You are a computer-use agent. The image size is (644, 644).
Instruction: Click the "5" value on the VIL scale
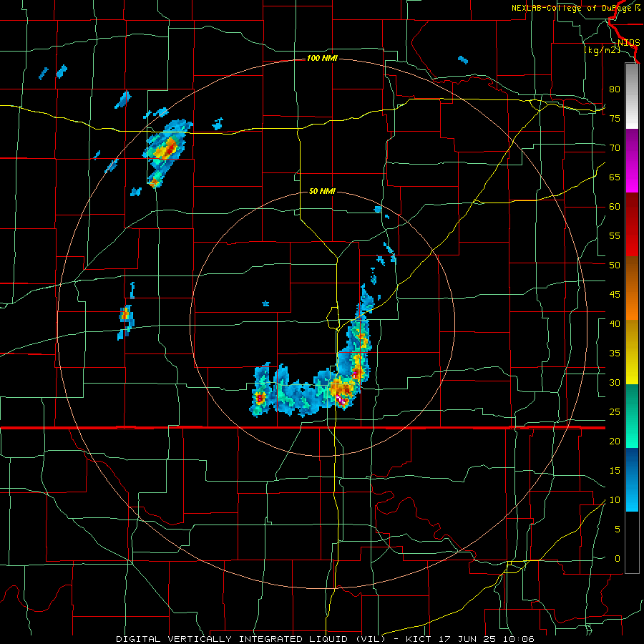tap(618, 530)
